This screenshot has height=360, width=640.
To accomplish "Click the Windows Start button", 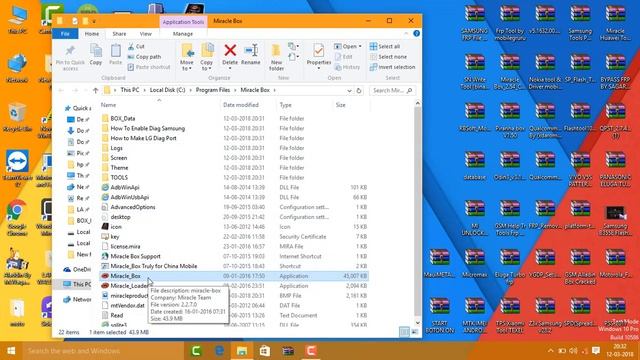I will pos(11,351).
